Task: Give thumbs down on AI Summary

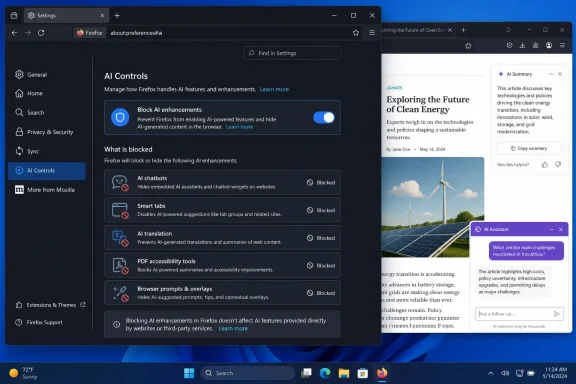Action: point(558,165)
